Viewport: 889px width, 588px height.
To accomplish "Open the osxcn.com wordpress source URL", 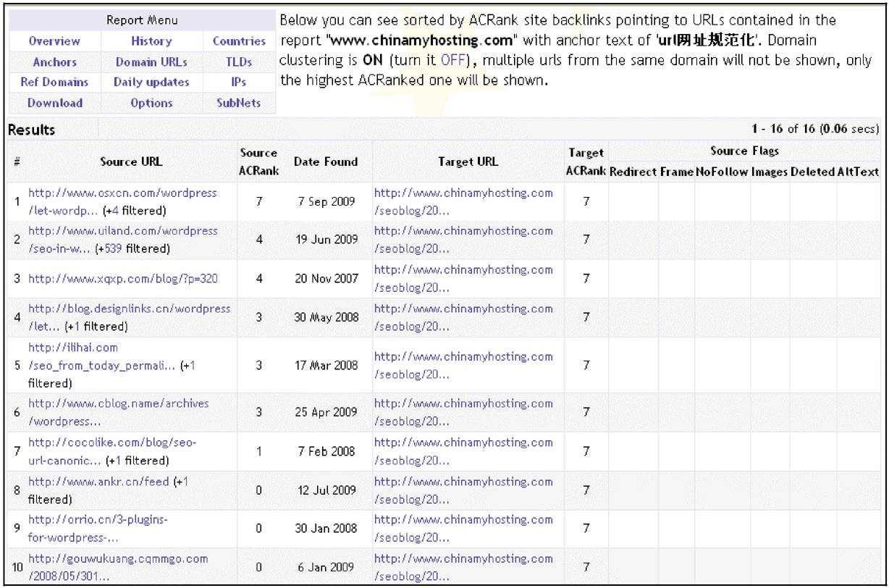I will pyautogui.click(x=122, y=202).
